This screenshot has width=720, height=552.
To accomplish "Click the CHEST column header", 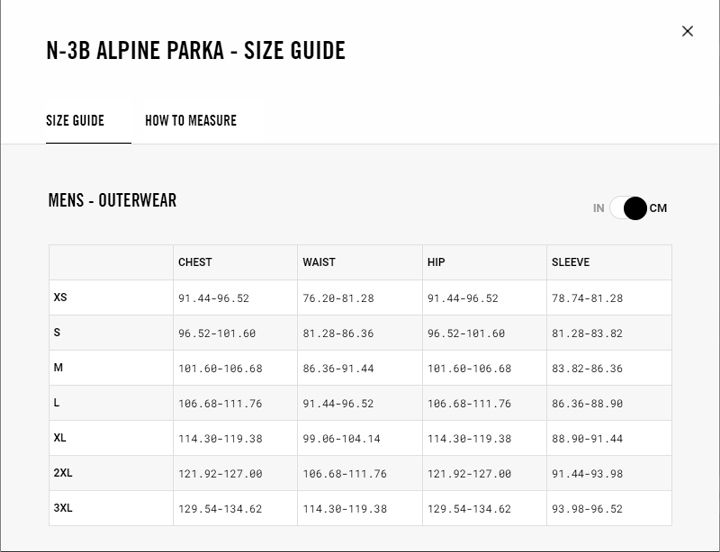I will (x=195, y=262).
